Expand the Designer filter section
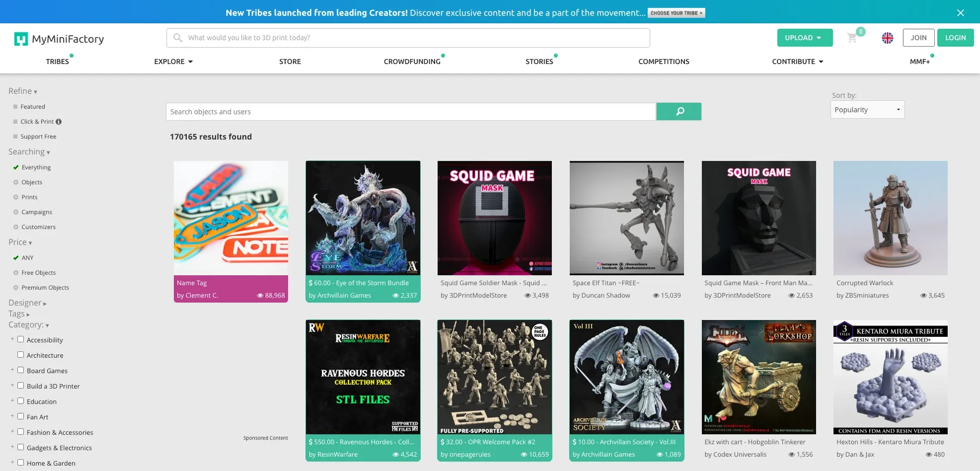 [27, 303]
